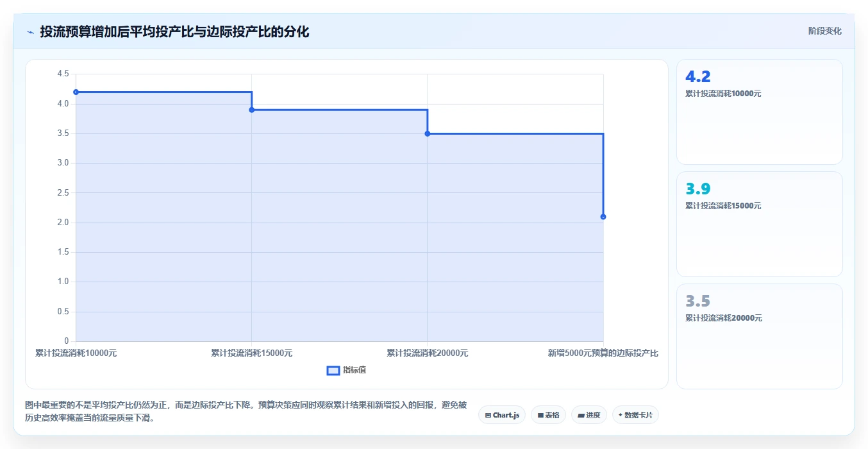Image resolution: width=868 pixels, height=449 pixels.
Task: Select the 数据卡片 tag
Action: tap(635, 415)
